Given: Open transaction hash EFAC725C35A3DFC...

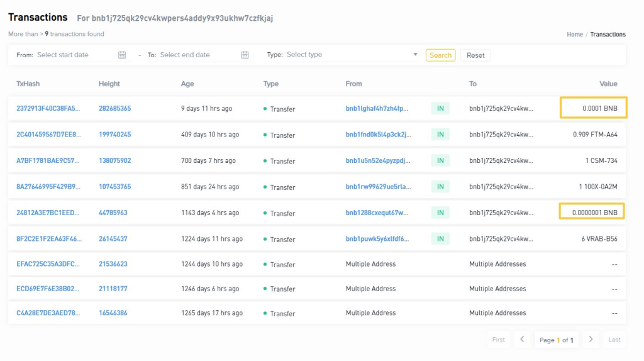Looking at the screenshot, I should [48, 264].
